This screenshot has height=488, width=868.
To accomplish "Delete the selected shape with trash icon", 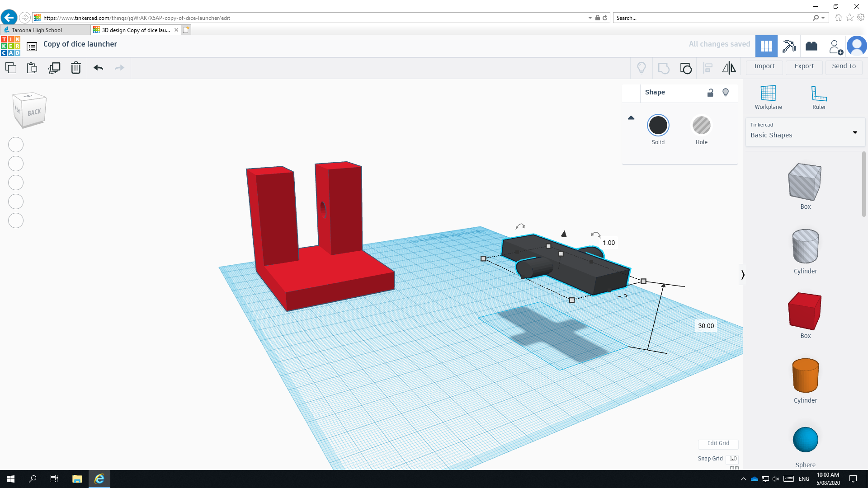I will tap(76, 68).
